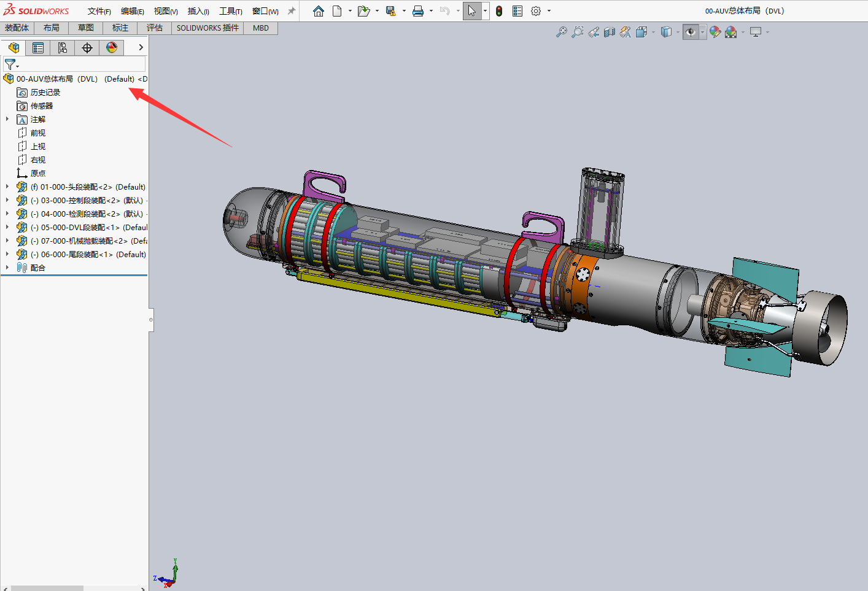Viewport: 868px width, 591px height.
Task: Switch to FeatureManager design tree tab
Action: point(14,48)
